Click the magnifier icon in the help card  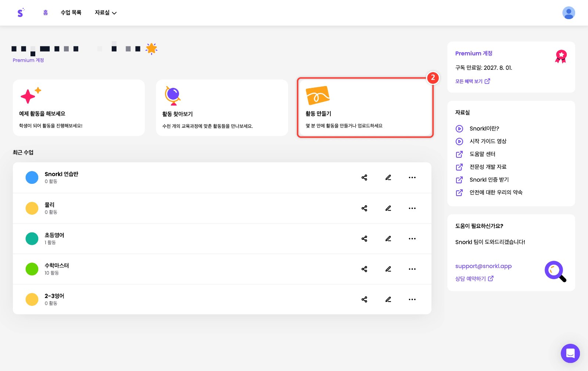[555, 271]
